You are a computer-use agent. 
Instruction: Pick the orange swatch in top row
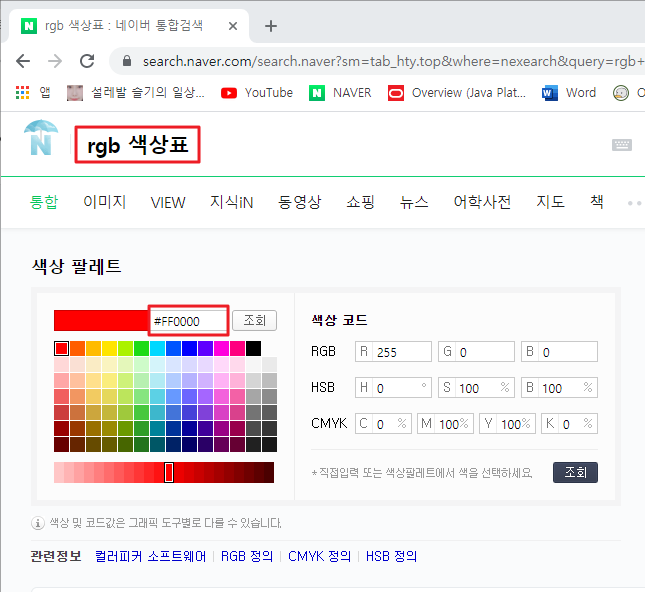(77, 348)
